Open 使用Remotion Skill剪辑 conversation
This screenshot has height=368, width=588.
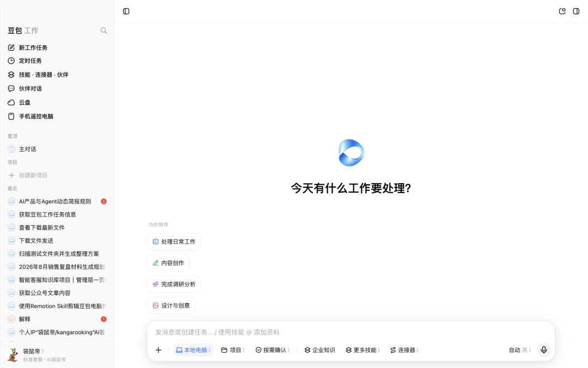57,306
